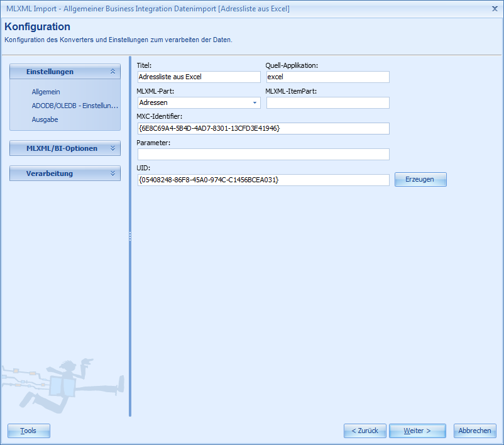Collapse the Einstellungen group via its chevron
This screenshot has width=504, height=445.
(113, 72)
